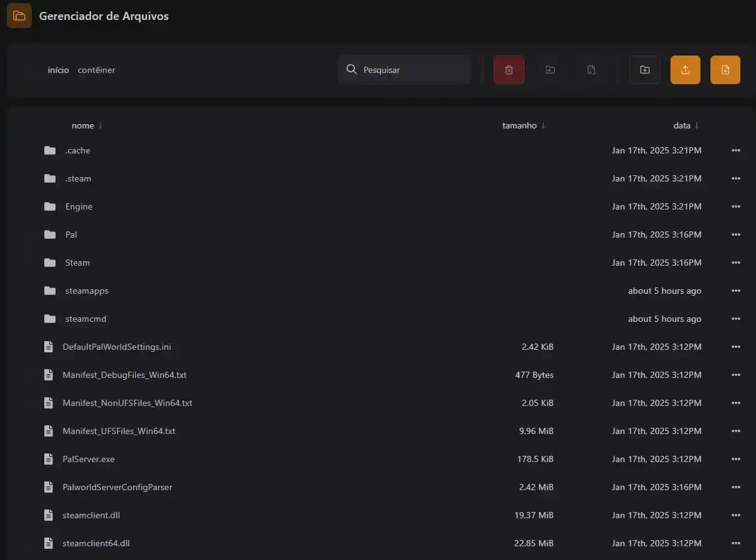Click the archive file toolbar icon
Screen dimensions: 756x560
click(591, 70)
